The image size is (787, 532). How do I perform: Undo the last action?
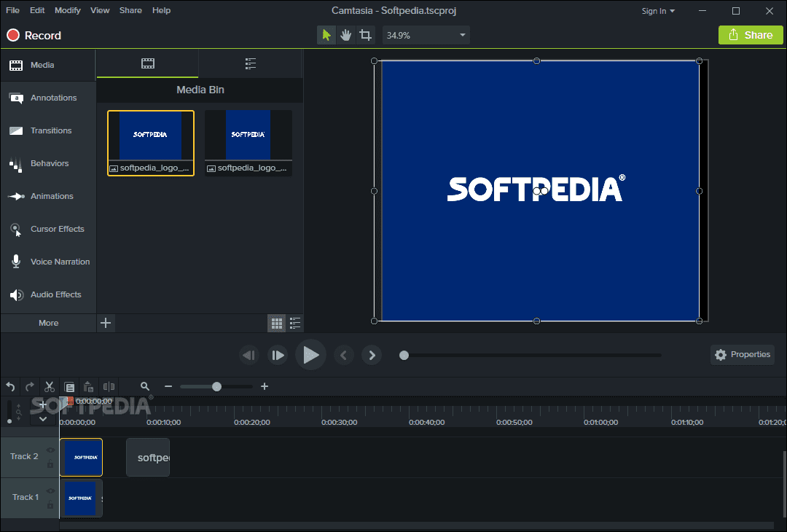coord(11,387)
